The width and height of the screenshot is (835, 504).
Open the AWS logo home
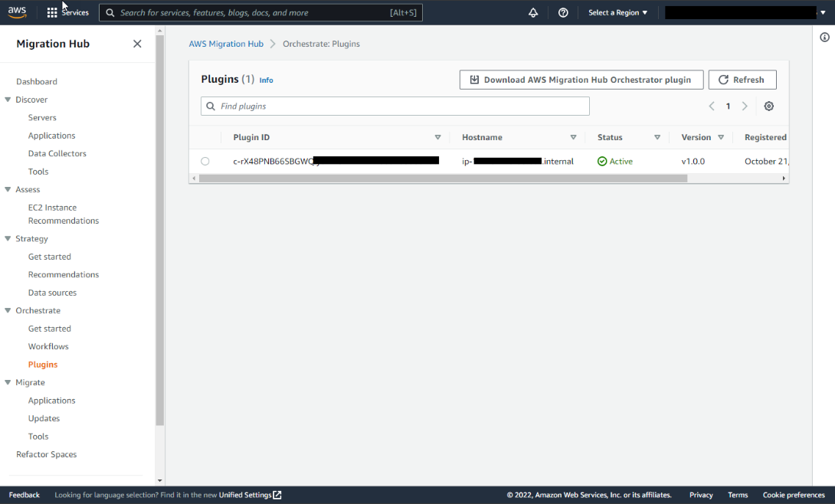coord(17,12)
